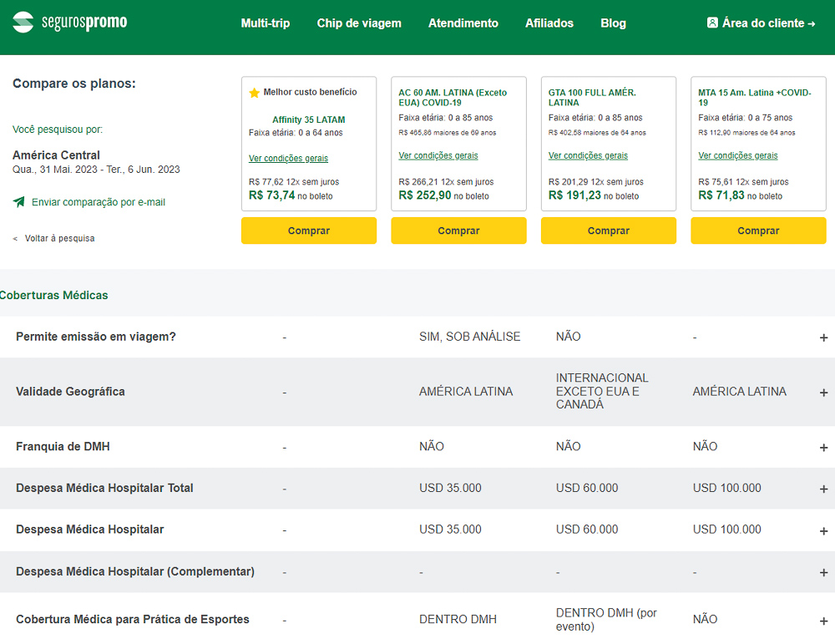
Task: Click the R$ 252,90 no boleto price
Action: [x=443, y=195]
